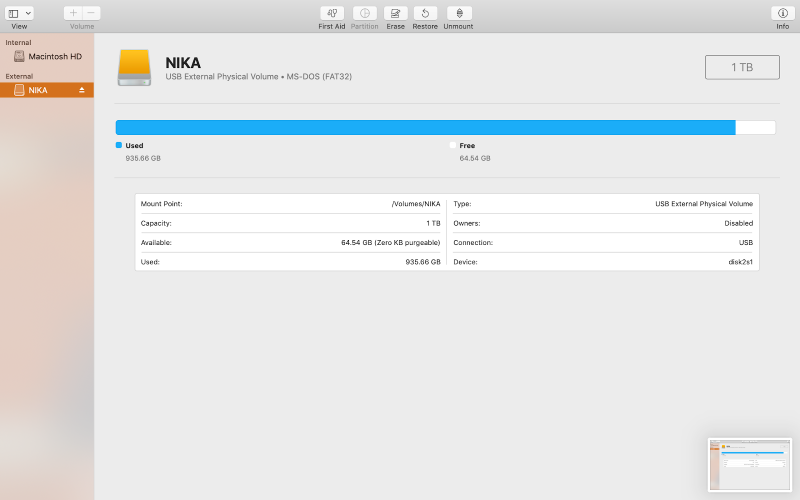This screenshot has width=800, height=500.
Task: Click the Owners Disabled value
Action: (x=739, y=223)
